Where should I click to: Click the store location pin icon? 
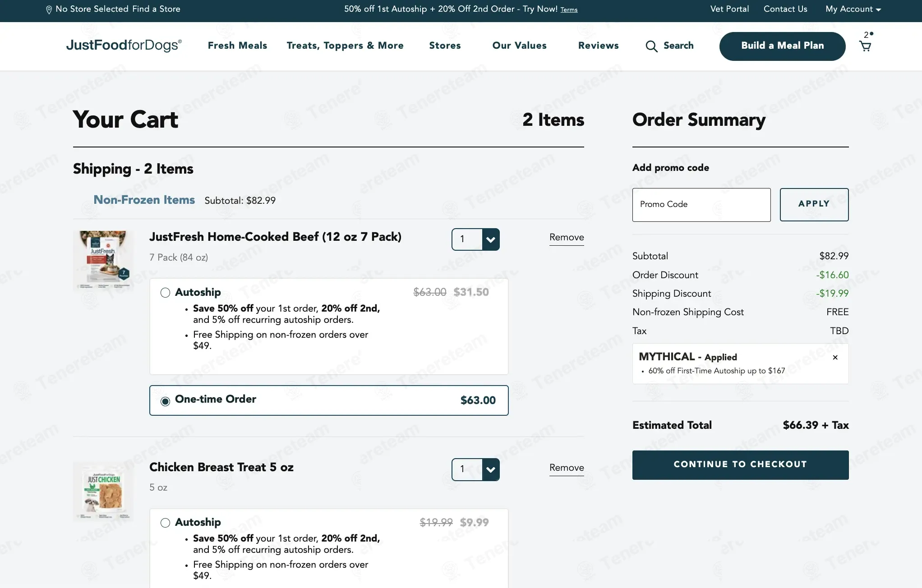coord(49,9)
